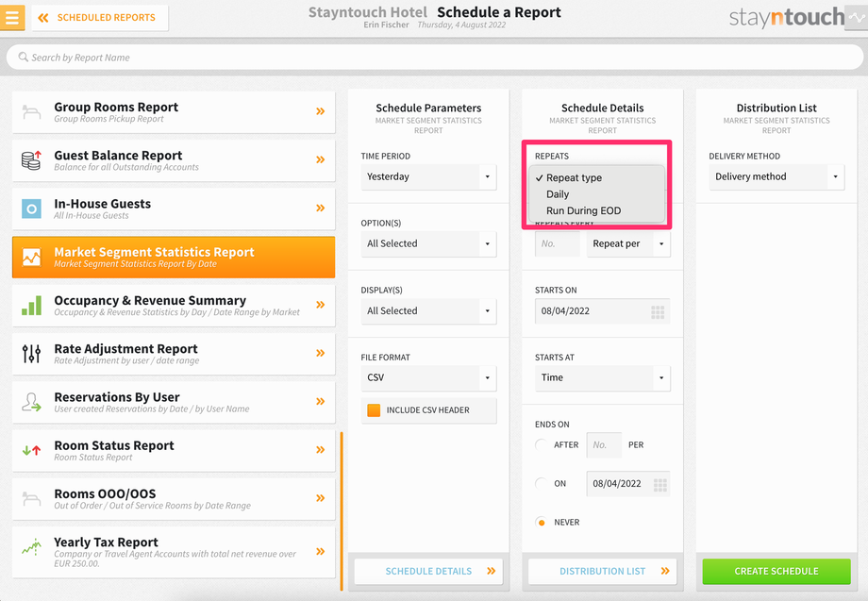This screenshot has height=601, width=868.
Task: Click the Rooms OOO/OOS row title
Action: tap(105, 493)
